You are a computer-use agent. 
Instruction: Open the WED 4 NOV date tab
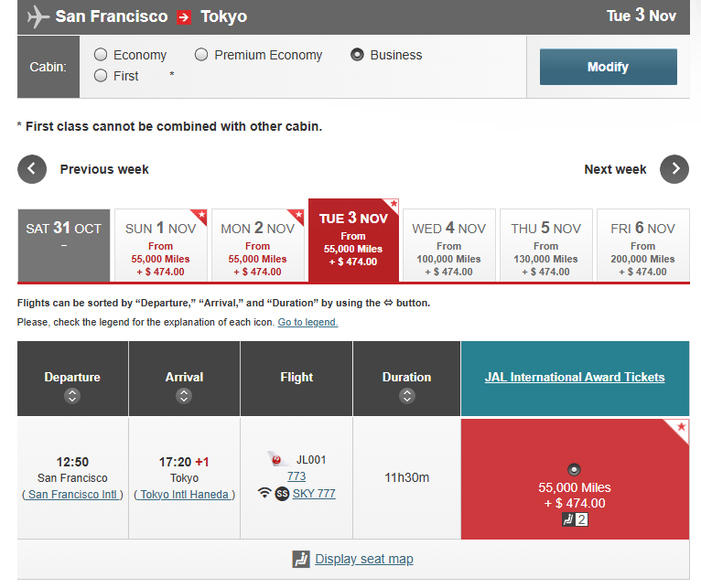point(448,245)
